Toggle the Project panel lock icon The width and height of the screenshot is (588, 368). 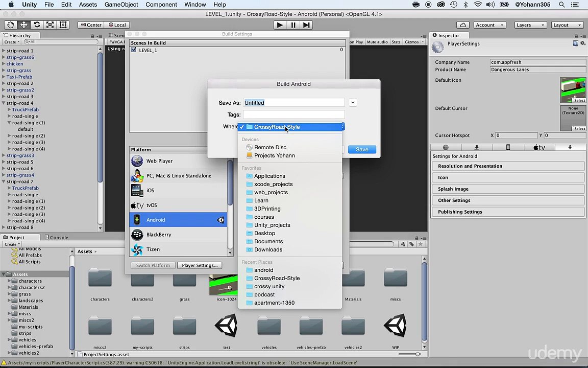pyautogui.click(x=416, y=238)
